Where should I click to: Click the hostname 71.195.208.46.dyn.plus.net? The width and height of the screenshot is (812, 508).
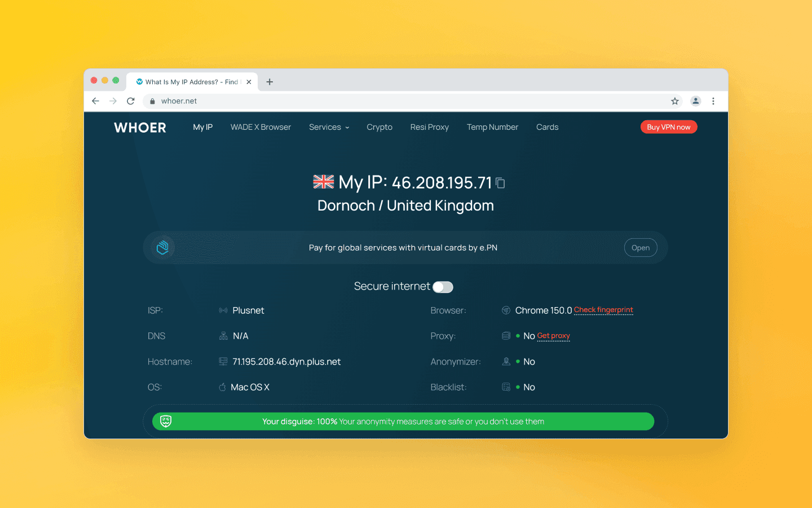pyautogui.click(x=286, y=362)
